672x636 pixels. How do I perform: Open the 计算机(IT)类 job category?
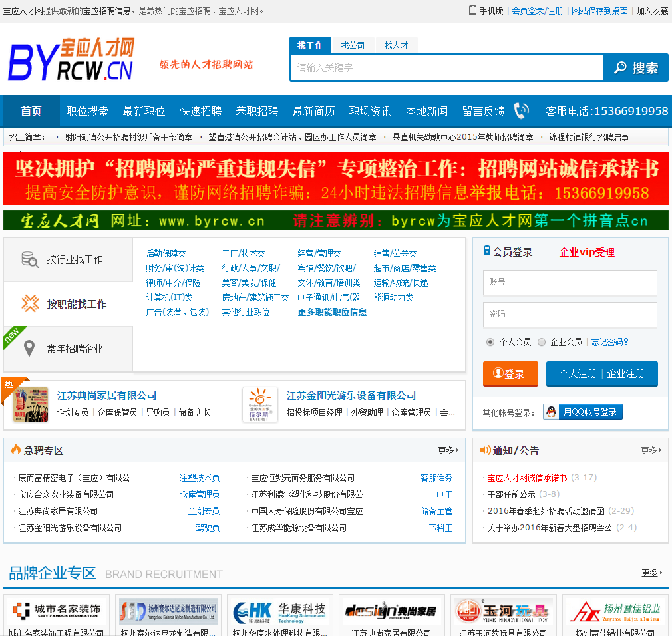[169, 297]
